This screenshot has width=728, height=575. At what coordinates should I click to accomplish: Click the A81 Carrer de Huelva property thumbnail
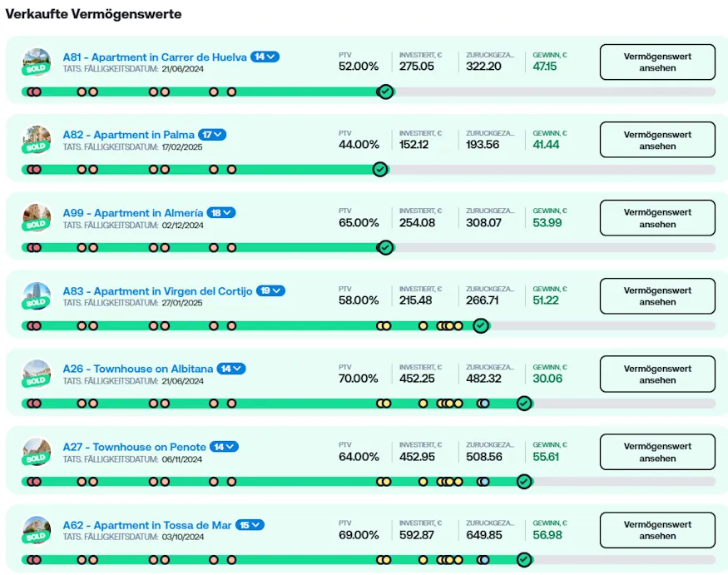(37, 61)
